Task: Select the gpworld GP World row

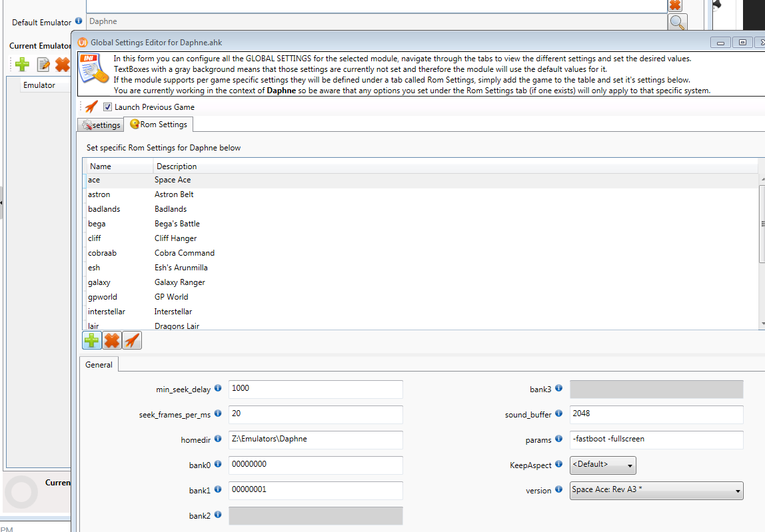Action: 422,297
